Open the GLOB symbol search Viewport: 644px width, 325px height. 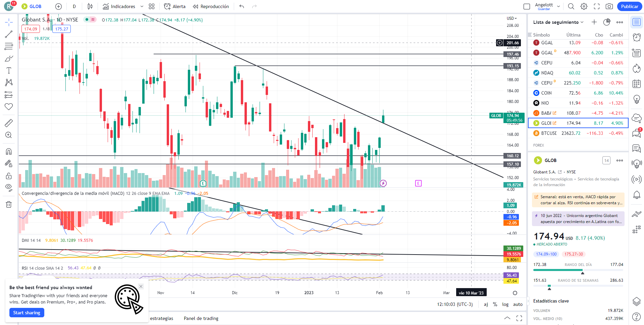coord(32,6)
